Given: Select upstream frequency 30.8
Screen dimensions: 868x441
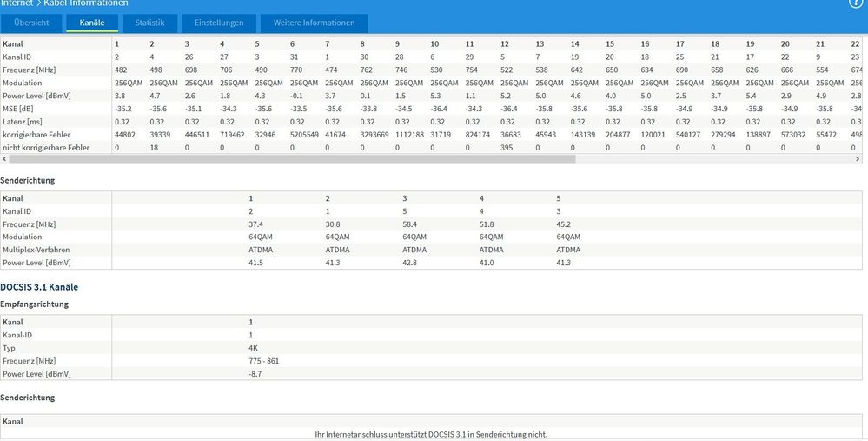Looking at the screenshot, I should click(333, 224).
